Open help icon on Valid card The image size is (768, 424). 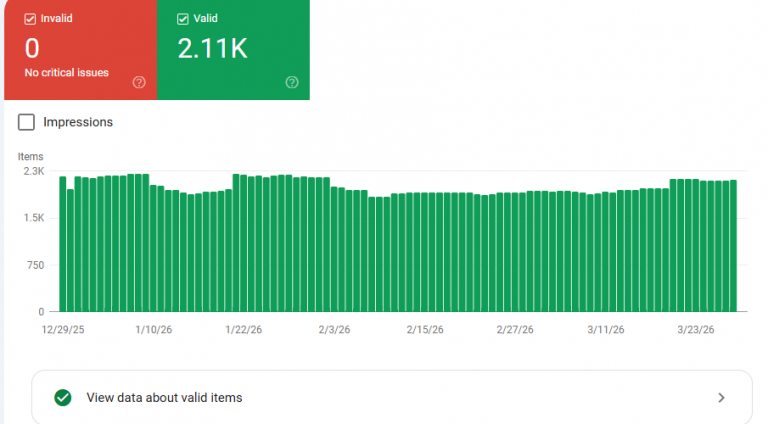[x=292, y=82]
